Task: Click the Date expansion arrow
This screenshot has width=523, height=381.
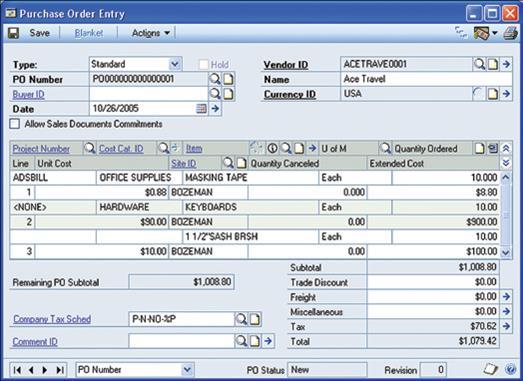Action: [215, 108]
